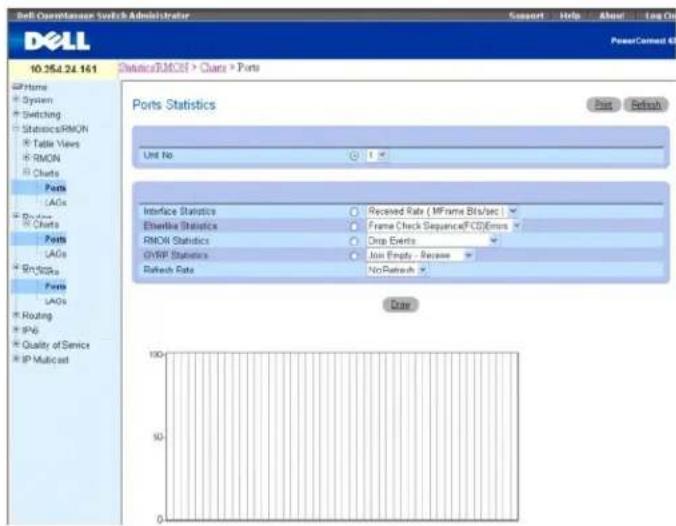Expand the IPv6 tree node

click(x=17, y=330)
